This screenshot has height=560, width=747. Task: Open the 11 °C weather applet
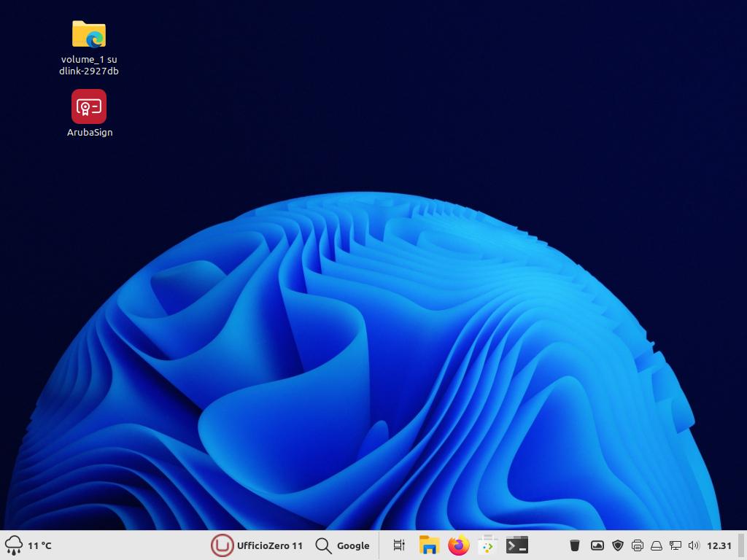tap(39, 545)
